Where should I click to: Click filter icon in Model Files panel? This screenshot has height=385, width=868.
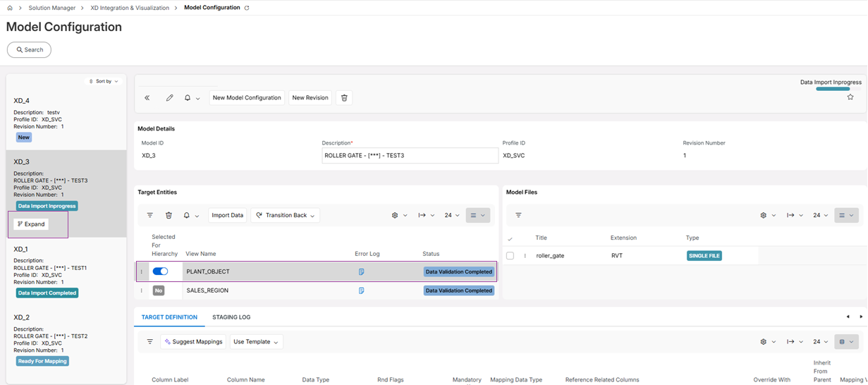[518, 215]
